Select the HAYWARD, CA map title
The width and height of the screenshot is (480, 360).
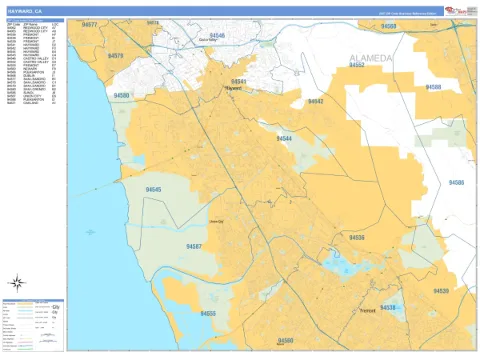(x=24, y=11)
